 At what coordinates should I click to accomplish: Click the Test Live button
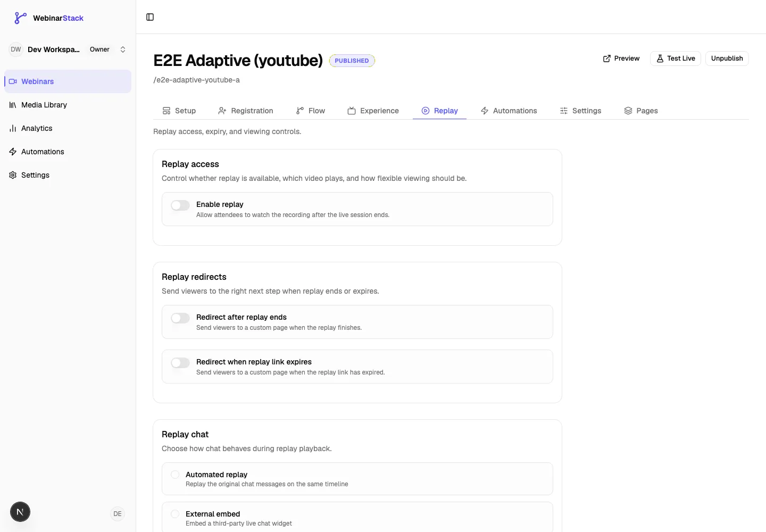676,59
